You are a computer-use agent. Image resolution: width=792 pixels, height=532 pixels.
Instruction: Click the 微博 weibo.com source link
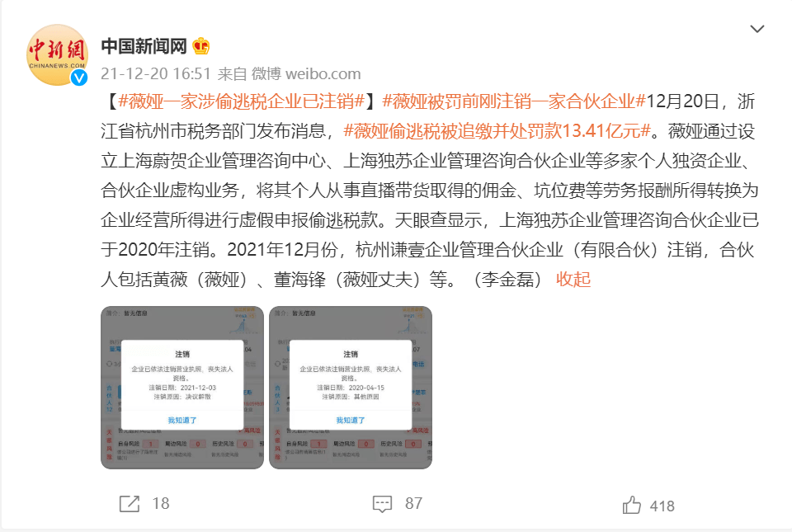coord(306,73)
